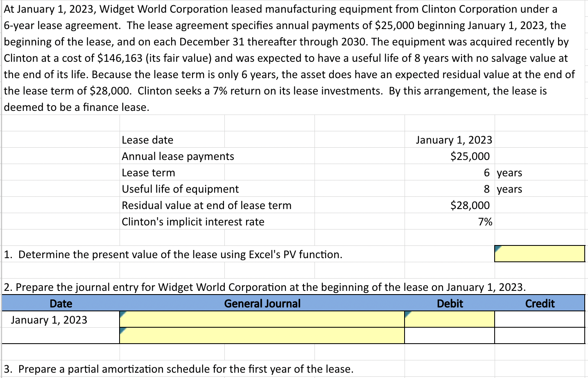Select the Credit column header
588x378 pixels.
click(539, 303)
